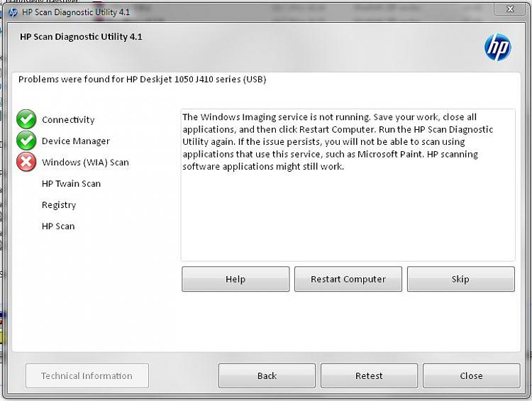The width and height of the screenshot is (532, 401).
Task: Open the greyed-out Technical Information button
Action: pyautogui.click(x=87, y=376)
